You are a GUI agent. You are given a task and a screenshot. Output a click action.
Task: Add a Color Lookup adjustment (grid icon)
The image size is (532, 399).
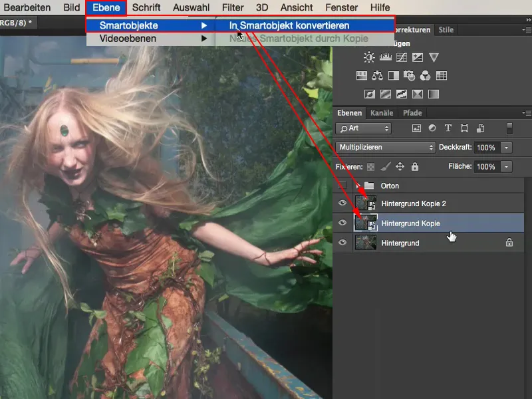coord(442,75)
